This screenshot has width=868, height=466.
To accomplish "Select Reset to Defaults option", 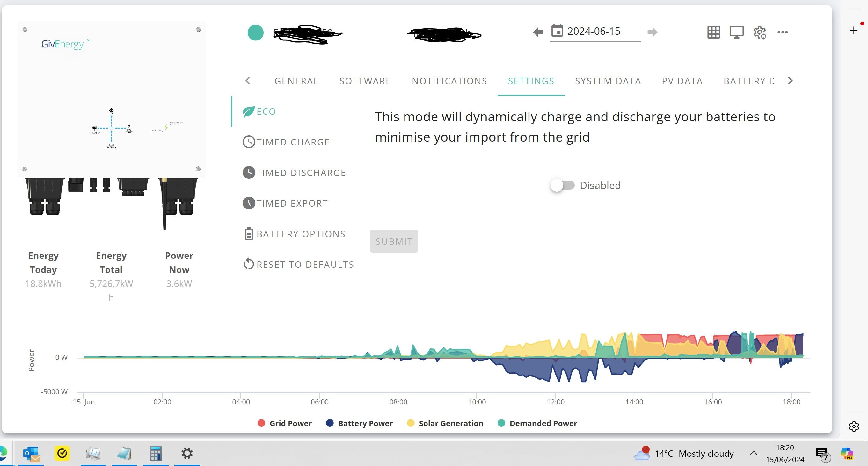I will click(299, 264).
